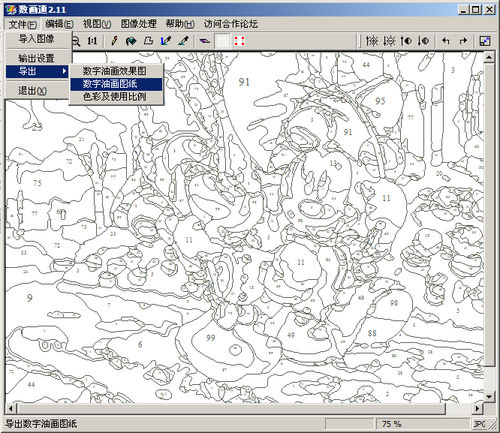
Task: Select the pencil drawing tool
Action: pos(114,41)
